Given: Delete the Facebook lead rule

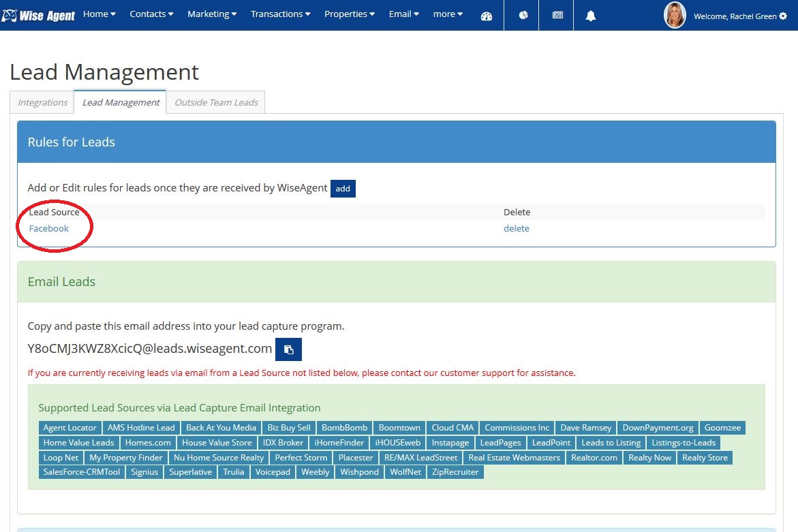Looking at the screenshot, I should [x=516, y=228].
